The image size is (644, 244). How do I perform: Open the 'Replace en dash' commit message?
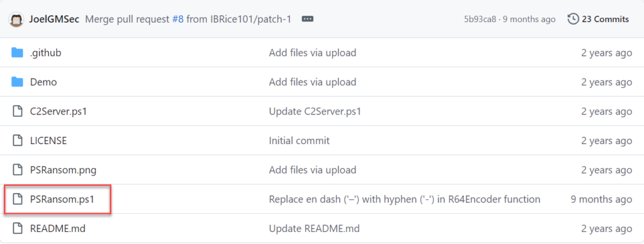[x=404, y=199]
